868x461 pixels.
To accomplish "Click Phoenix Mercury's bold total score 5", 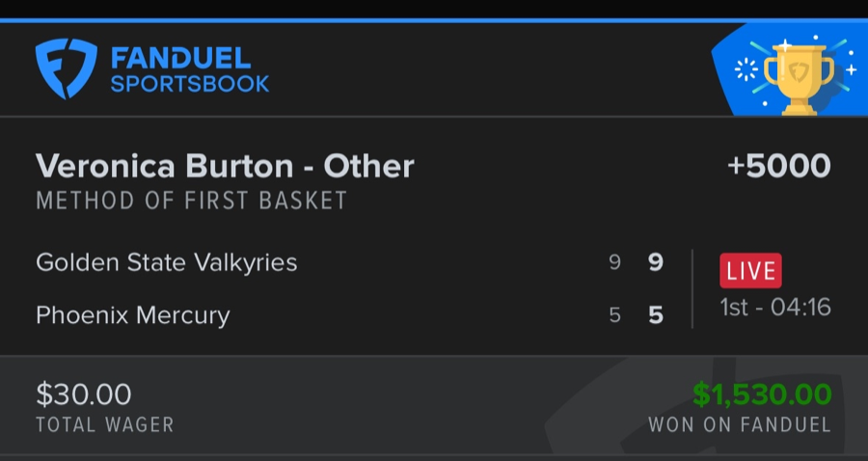I will tap(656, 315).
